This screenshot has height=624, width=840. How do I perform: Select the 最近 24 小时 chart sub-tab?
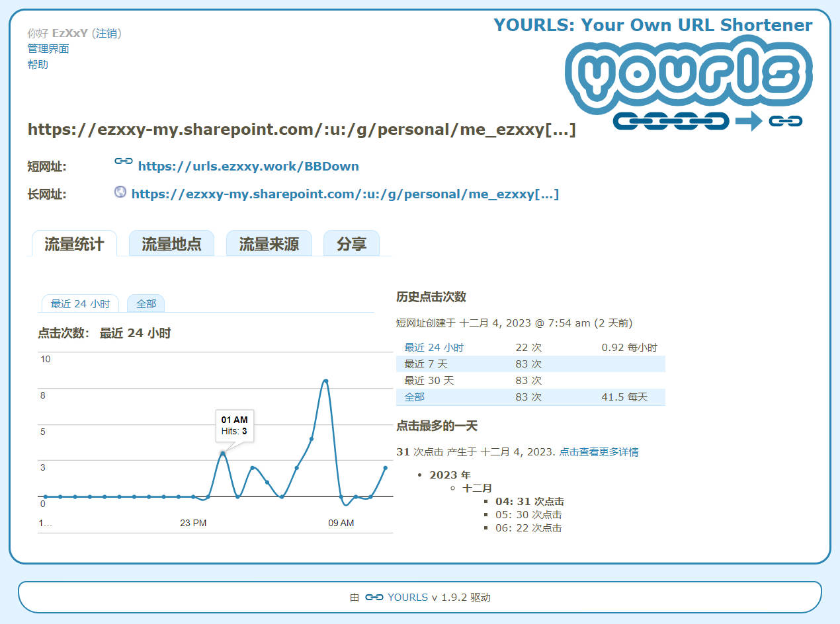80,303
